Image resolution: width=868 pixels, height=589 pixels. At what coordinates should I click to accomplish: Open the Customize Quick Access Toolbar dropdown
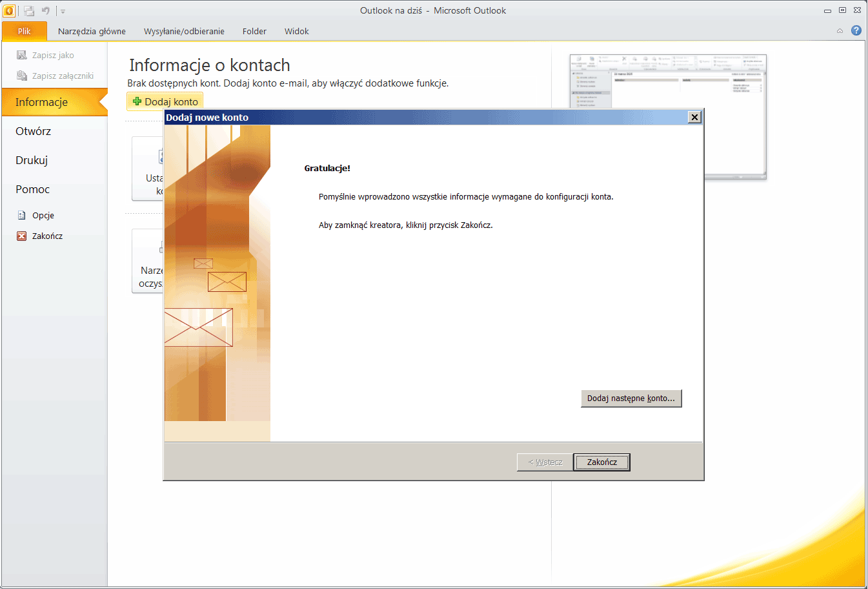point(63,11)
